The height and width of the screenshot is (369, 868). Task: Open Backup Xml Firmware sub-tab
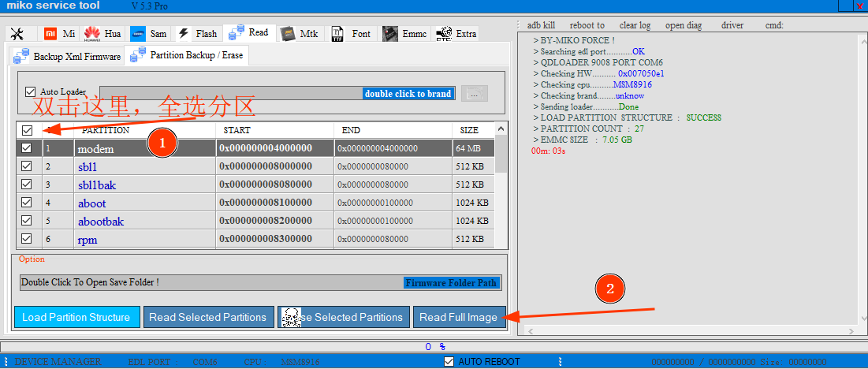pyautogui.click(x=67, y=57)
